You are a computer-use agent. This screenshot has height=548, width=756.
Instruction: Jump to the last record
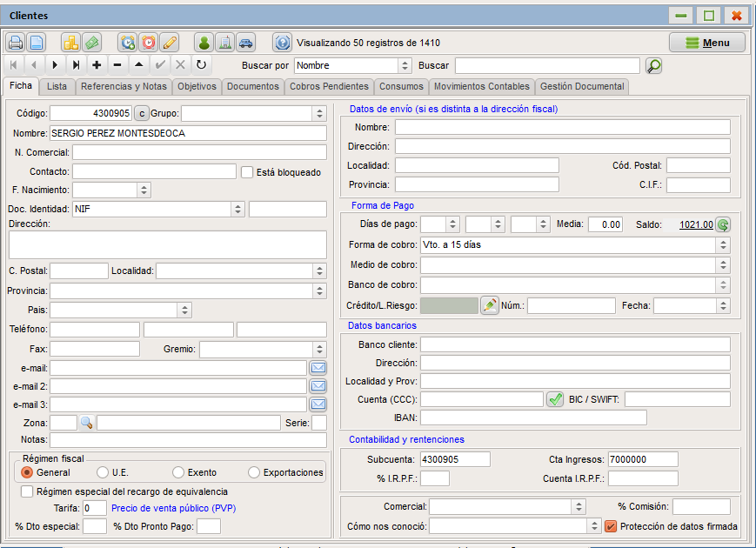pyautogui.click(x=76, y=65)
